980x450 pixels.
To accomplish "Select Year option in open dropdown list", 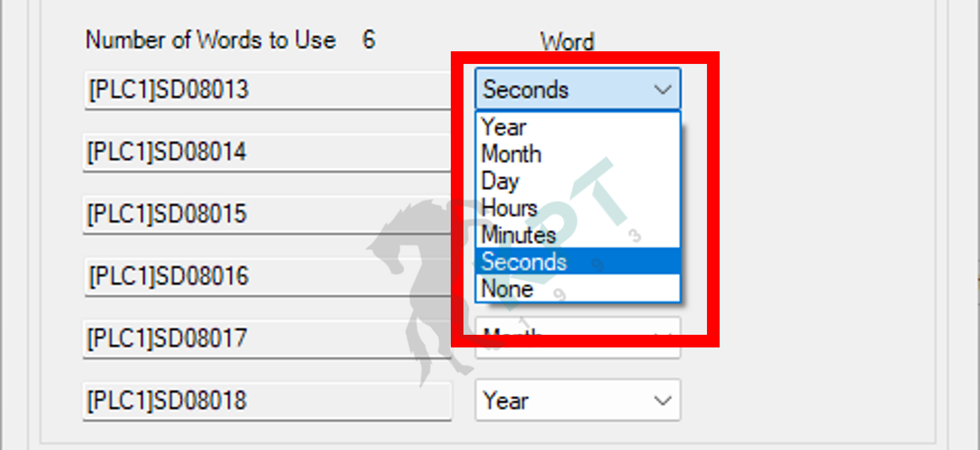I will [577, 127].
